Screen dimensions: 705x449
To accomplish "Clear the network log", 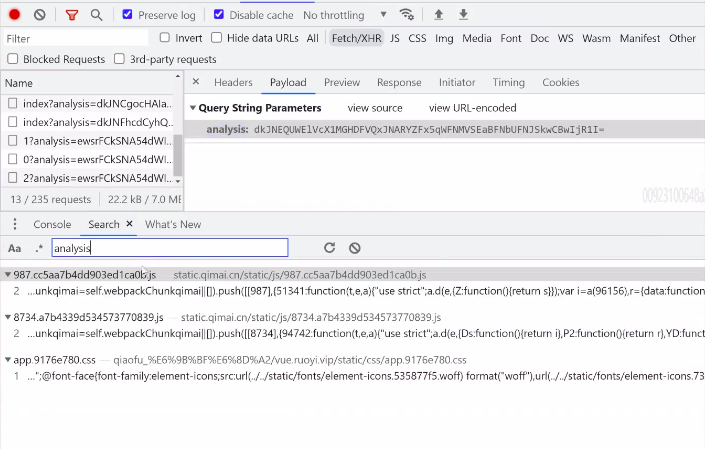I will [x=40, y=15].
